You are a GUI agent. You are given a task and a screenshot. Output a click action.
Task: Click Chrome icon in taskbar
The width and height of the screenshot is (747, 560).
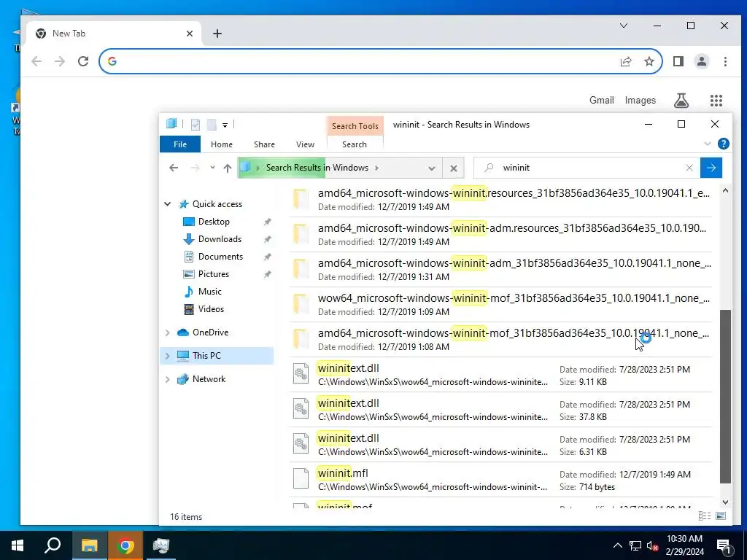pyautogui.click(x=125, y=545)
